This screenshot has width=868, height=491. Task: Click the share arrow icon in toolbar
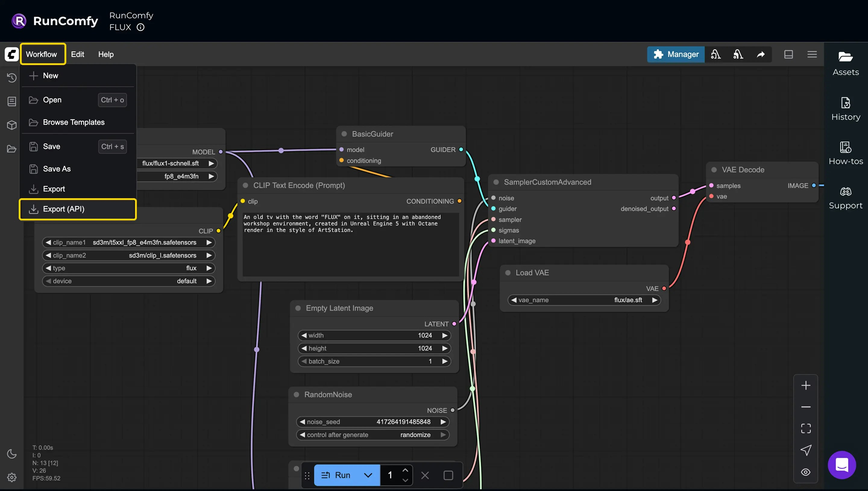pyautogui.click(x=761, y=54)
